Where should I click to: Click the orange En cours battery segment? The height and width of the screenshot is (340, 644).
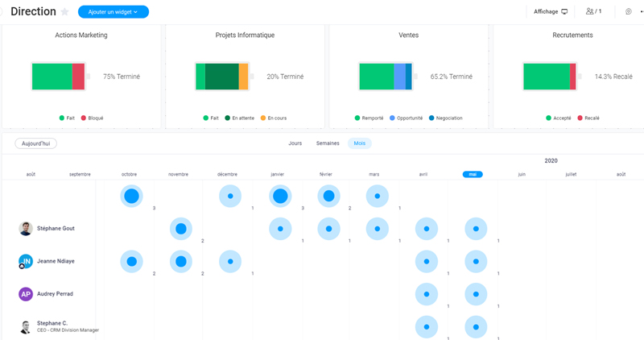244,77
